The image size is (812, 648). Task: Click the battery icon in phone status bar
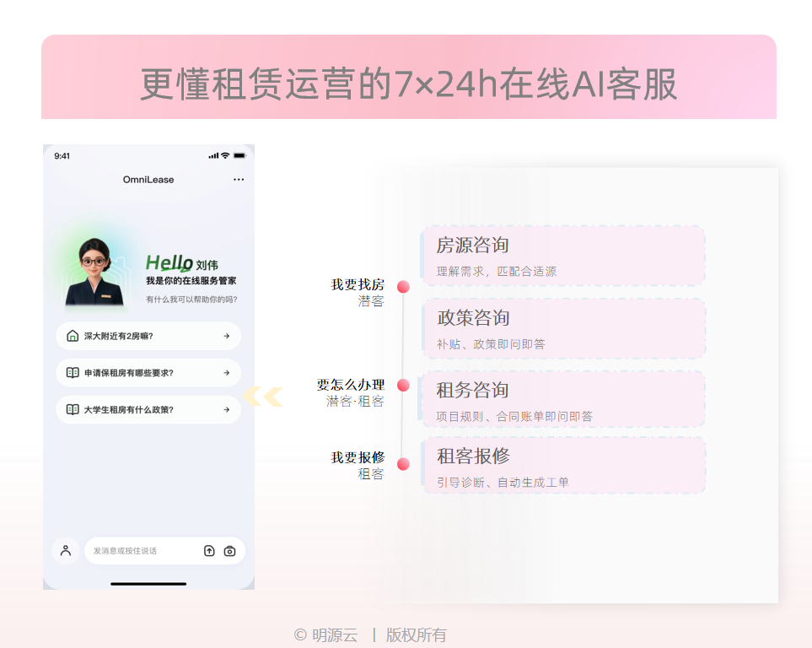pyautogui.click(x=239, y=155)
